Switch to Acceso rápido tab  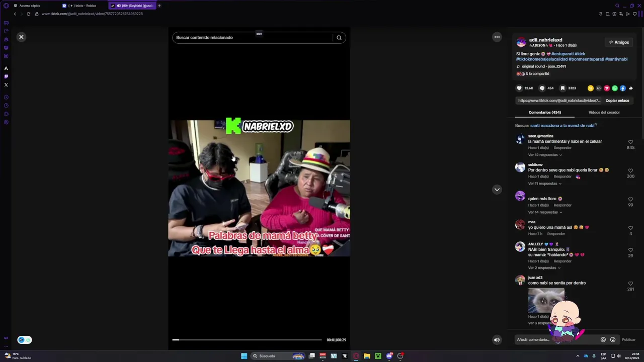tap(30, 6)
